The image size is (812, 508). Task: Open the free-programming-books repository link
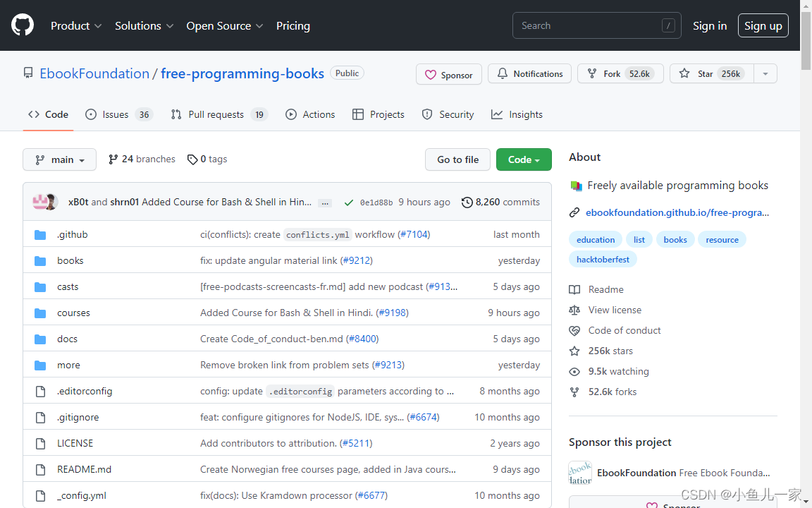tap(242, 73)
